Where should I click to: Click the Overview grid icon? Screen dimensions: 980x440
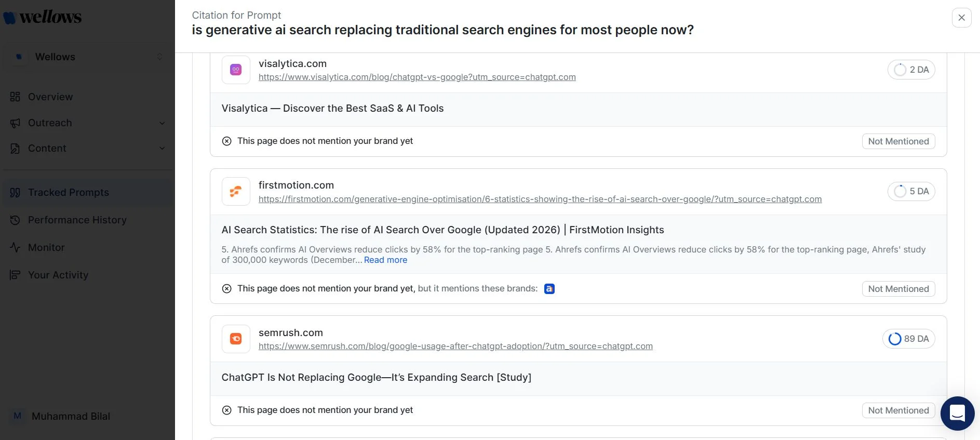15,97
